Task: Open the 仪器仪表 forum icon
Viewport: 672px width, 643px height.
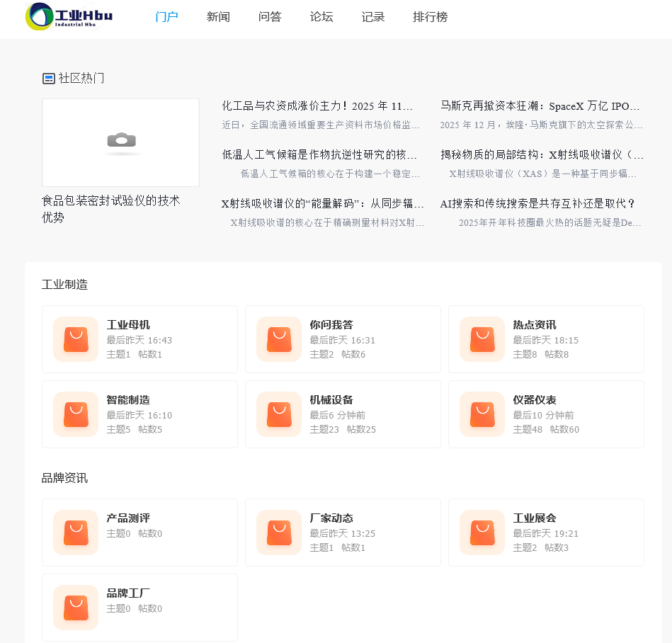Action: pos(482,414)
